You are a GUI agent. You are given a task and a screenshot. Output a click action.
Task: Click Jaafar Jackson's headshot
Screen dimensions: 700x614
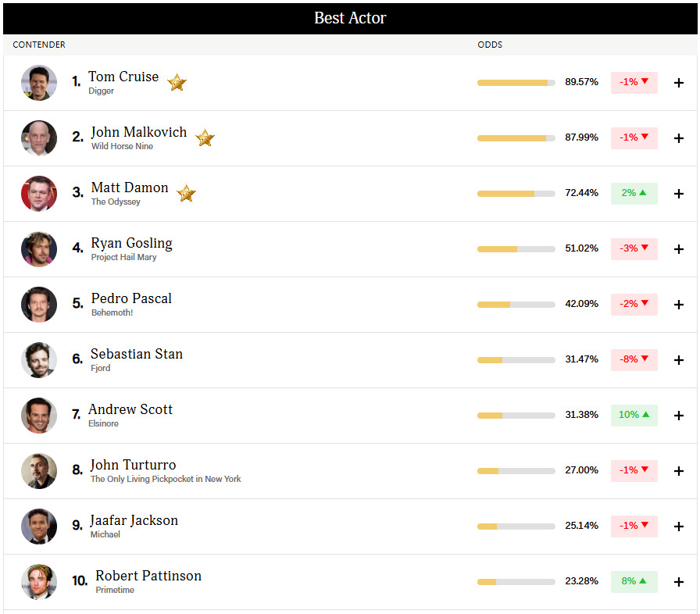coord(39,527)
